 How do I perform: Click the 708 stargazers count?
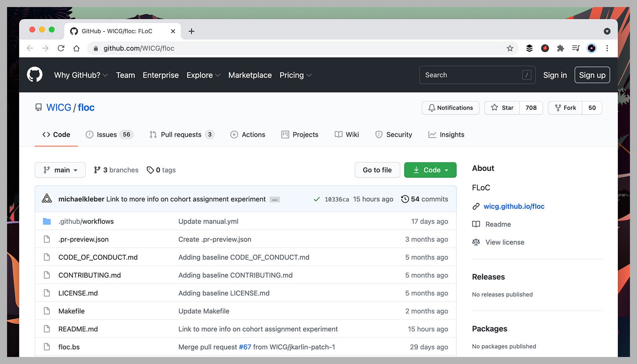[x=531, y=107]
